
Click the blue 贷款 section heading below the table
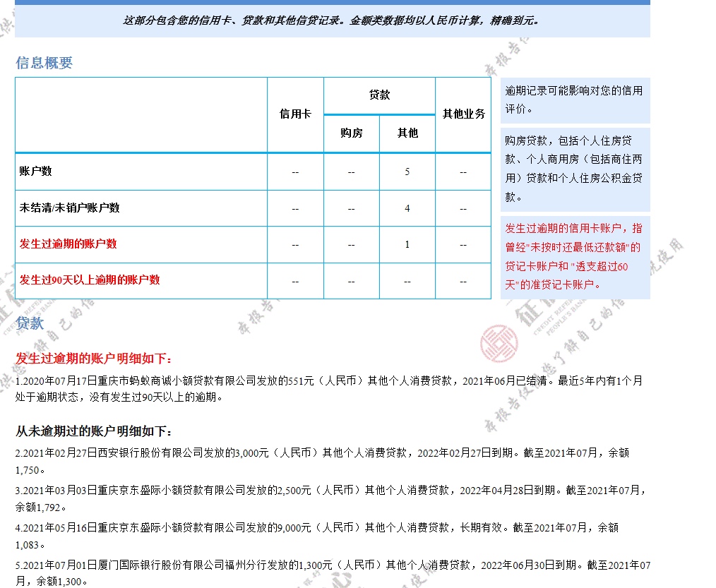(30, 323)
